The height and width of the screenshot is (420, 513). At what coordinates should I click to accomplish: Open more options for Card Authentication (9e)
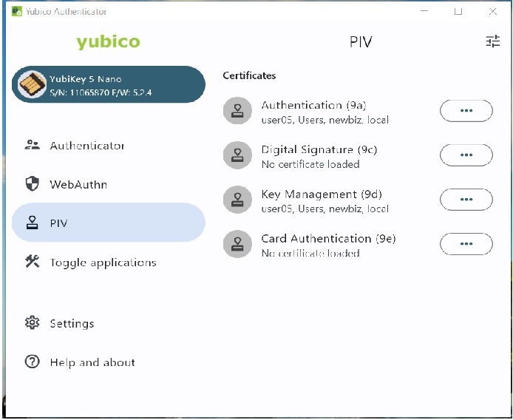click(x=466, y=244)
